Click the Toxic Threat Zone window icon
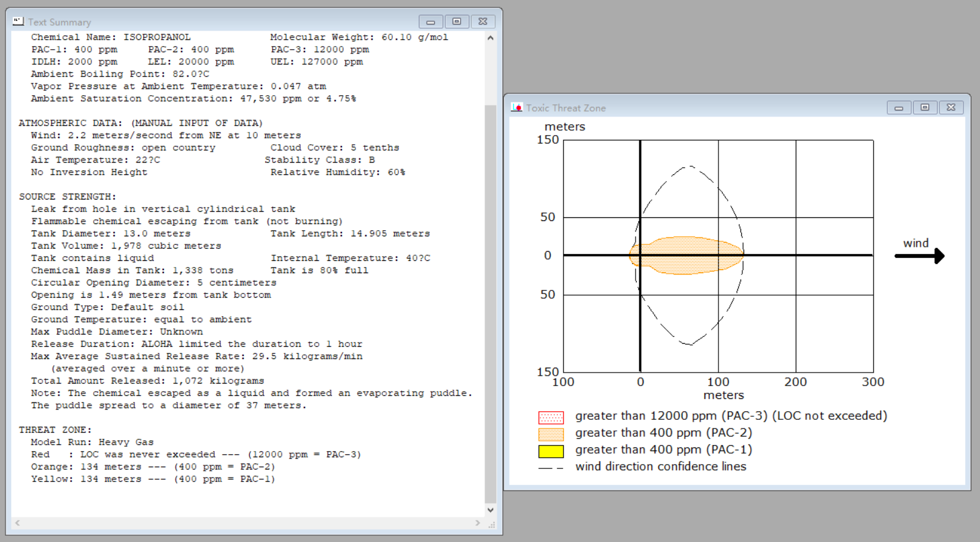980x542 pixels. [516, 107]
